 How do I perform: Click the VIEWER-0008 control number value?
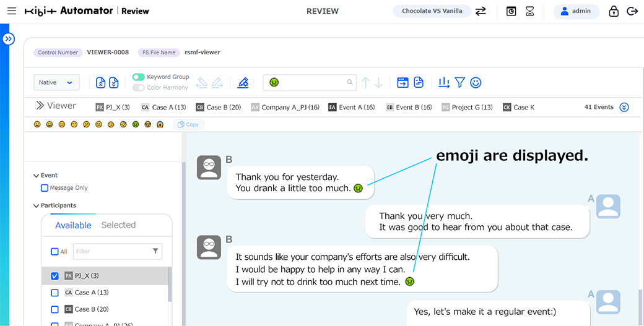coord(108,52)
